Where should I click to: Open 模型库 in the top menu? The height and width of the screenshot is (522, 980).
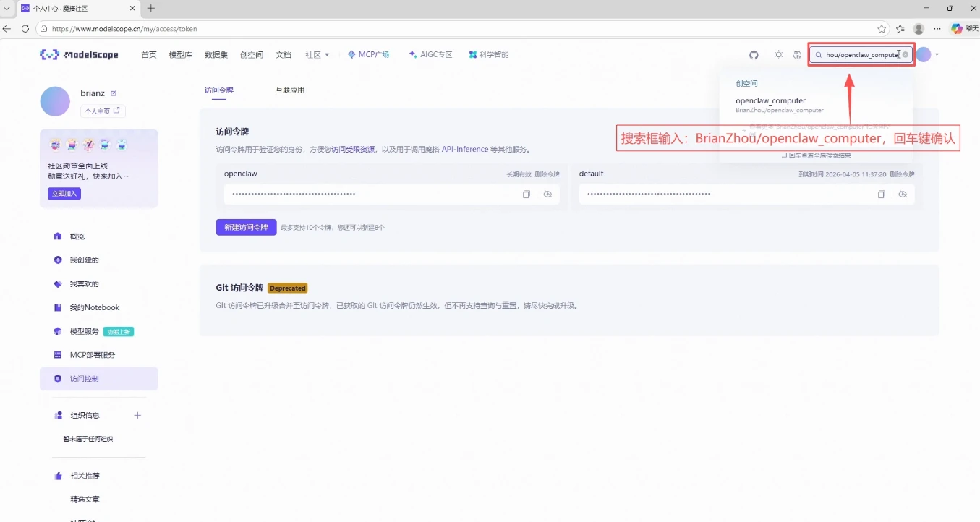tap(179, 54)
